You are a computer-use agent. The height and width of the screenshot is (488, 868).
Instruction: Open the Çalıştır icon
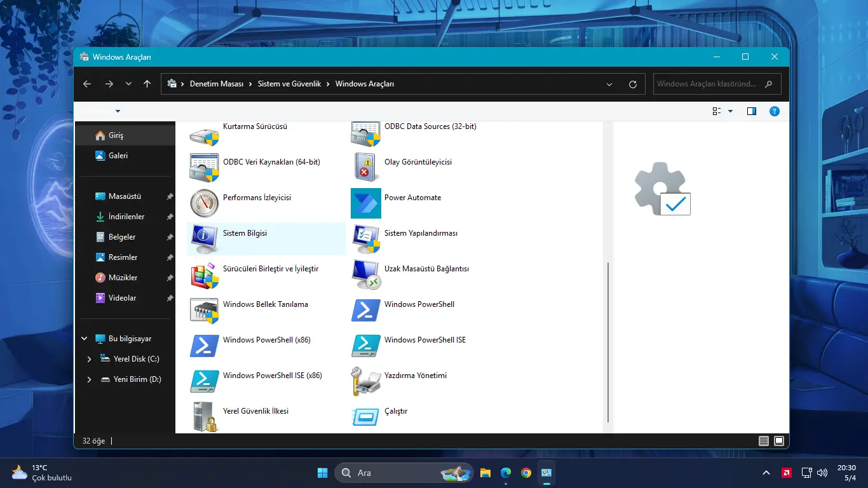[x=366, y=416]
